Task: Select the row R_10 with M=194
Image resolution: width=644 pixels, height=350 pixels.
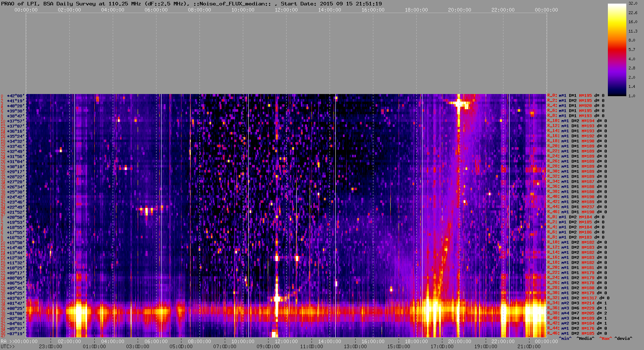Action: [x=577, y=121]
